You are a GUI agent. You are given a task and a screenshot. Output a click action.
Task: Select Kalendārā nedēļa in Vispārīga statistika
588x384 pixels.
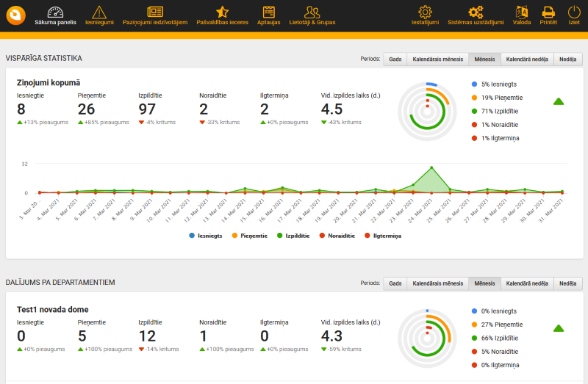pyautogui.click(x=527, y=59)
